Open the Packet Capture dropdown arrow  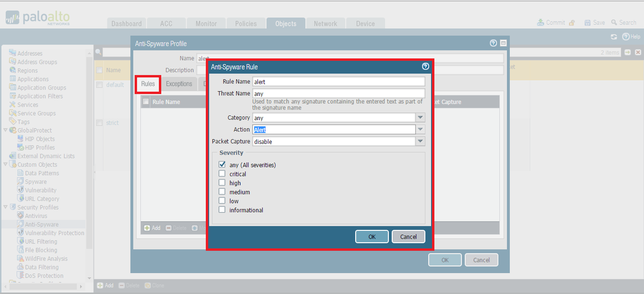(421, 141)
